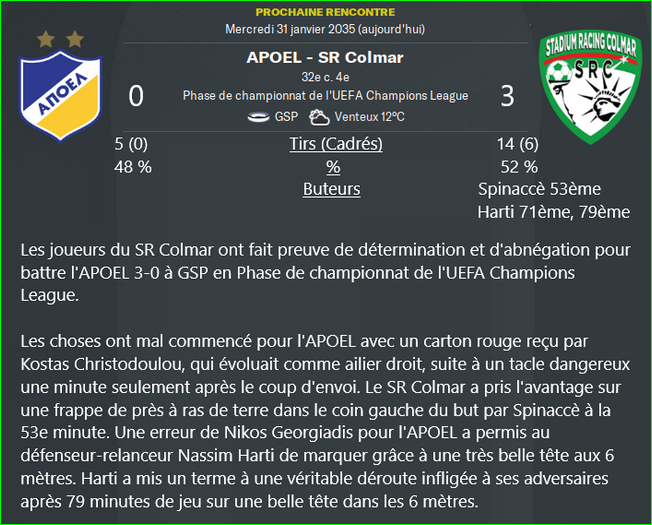Click the right gold star above APOEL
The image size is (652, 525).
pos(75,39)
